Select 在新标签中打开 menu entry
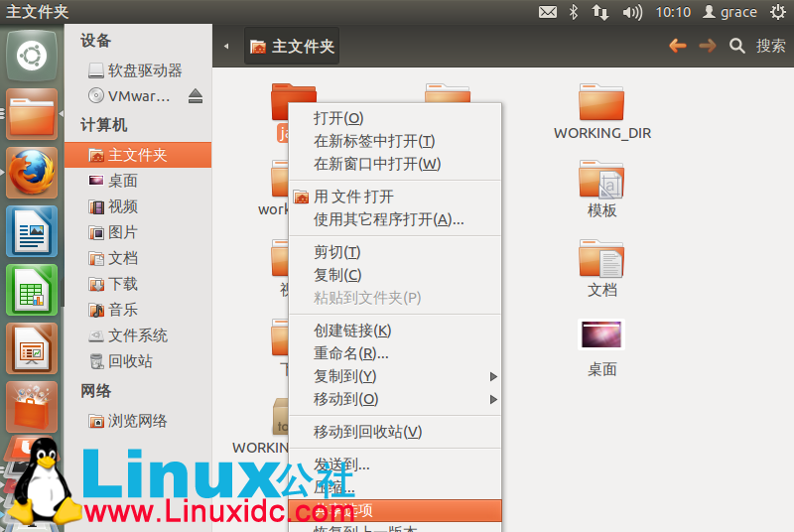The width and height of the screenshot is (794, 532). pyautogui.click(x=374, y=141)
